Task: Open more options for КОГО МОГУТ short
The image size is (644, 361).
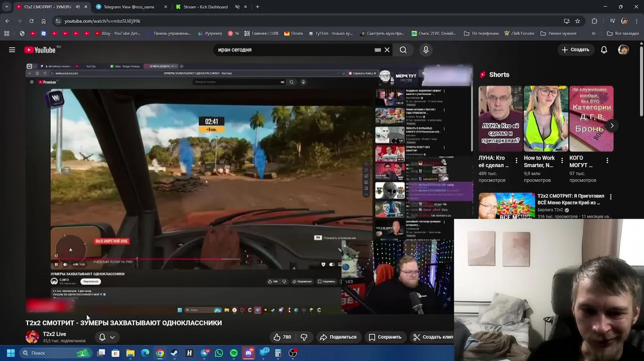Action: click(607, 160)
